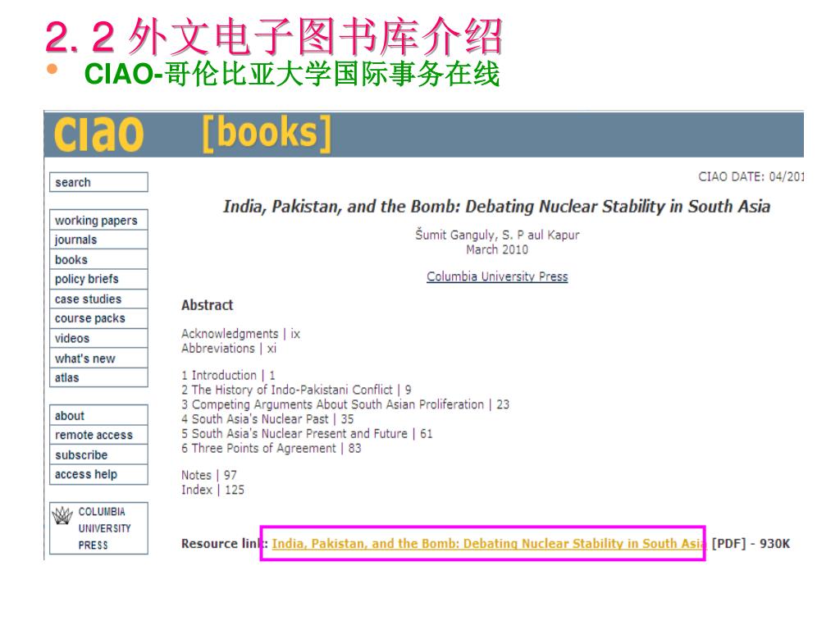This screenshot has width=840, height=630.
Task: Click the March 2010 date text
Action: click(497, 249)
